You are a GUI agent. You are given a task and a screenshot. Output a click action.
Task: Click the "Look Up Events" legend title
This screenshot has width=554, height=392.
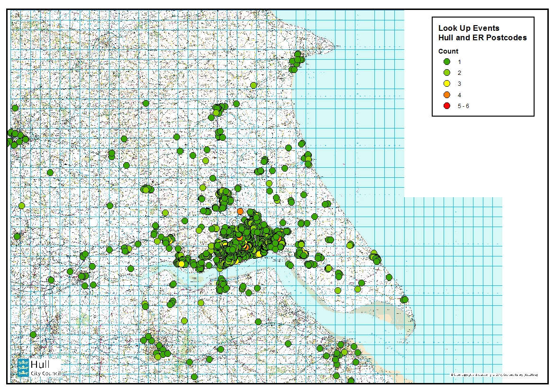tap(468, 28)
